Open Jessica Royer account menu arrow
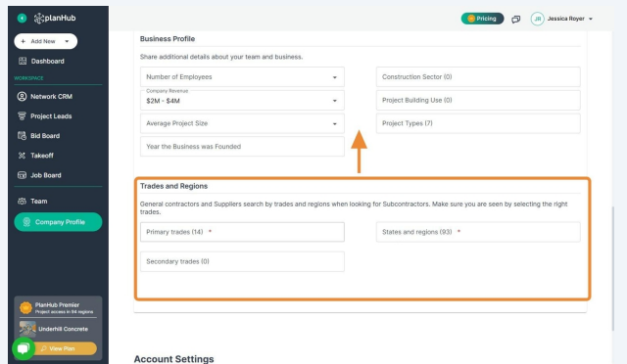This screenshot has height=364, width=627. pos(591,19)
